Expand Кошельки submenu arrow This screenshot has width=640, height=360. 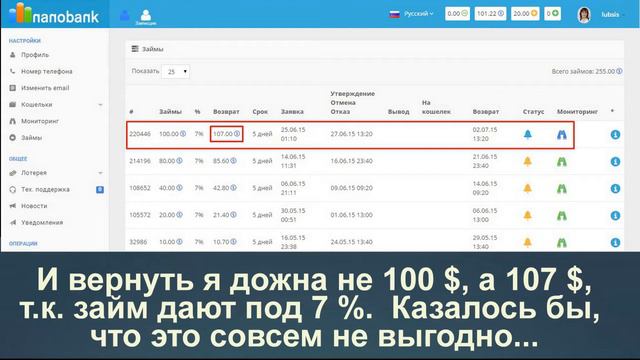(x=100, y=105)
